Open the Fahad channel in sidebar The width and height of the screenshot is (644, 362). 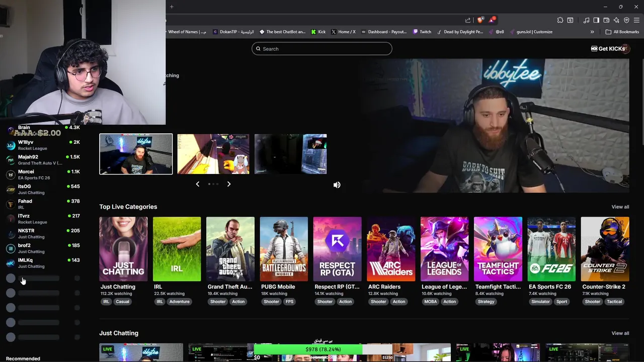click(x=43, y=204)
